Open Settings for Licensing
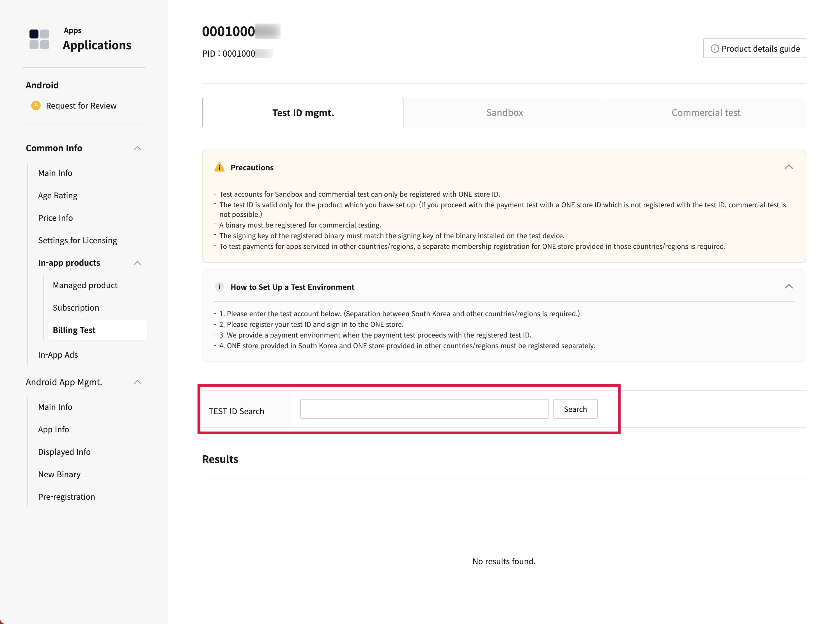Screen dimensions: 840x624 77,240
